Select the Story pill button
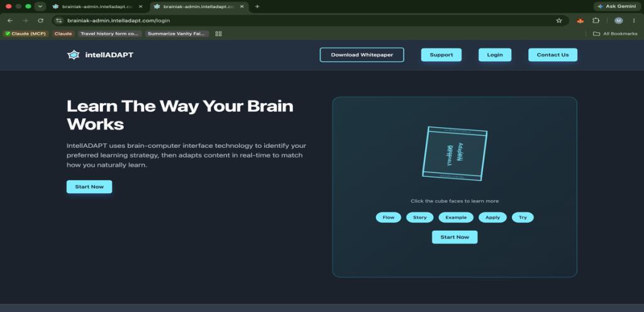The height and width of the screenshot is (312, 644). click(419, 218)
